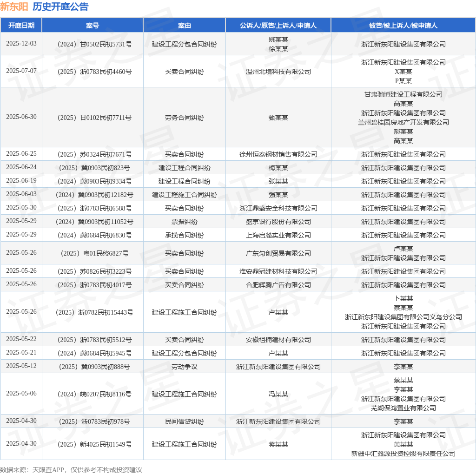Click the 数据来源 天眼查APP footer note

pos(71,470)
